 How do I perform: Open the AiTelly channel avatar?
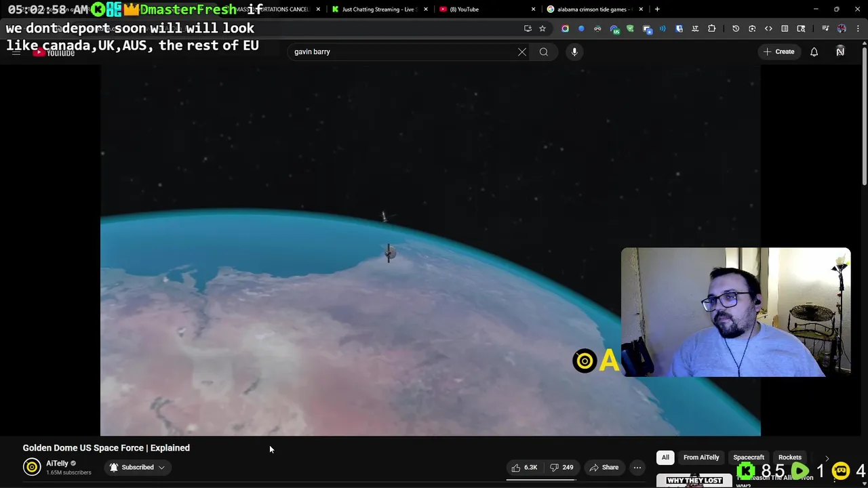32,467
